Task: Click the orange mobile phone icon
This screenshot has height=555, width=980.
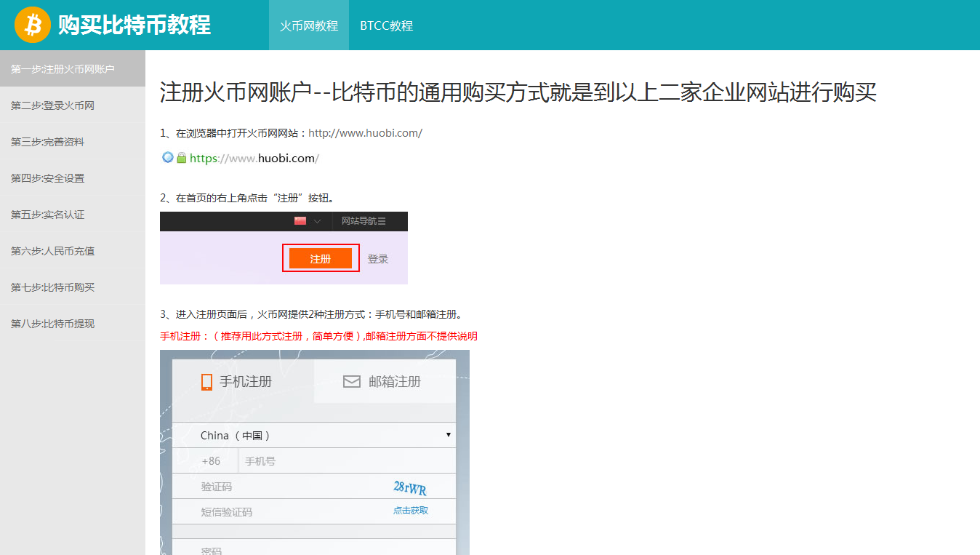Action: pos(207,382)
